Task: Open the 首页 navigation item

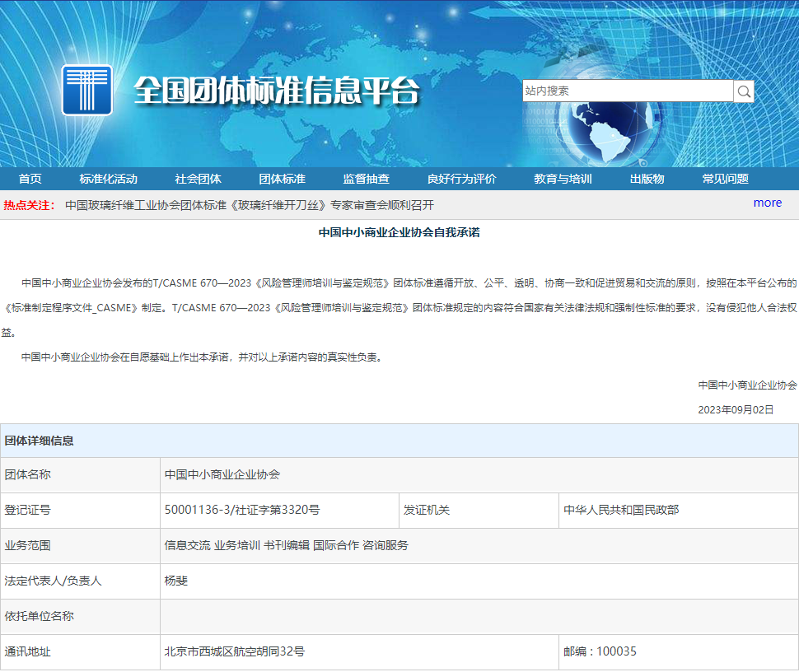Action: click(30, 179)
